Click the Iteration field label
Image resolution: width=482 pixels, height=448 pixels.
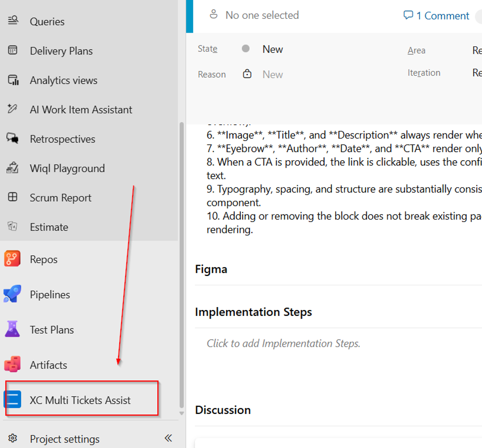click(424, 73)
